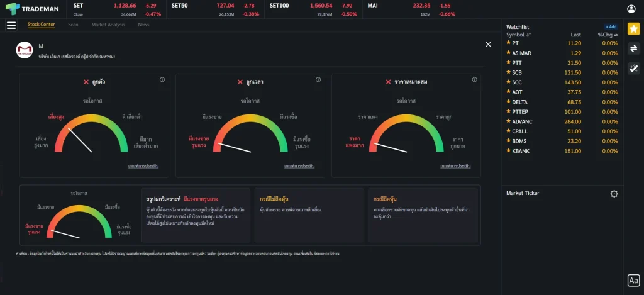This screenshot has width=644, height=295.
Task: Open the News tab
Action: click(x=143, y=25)
